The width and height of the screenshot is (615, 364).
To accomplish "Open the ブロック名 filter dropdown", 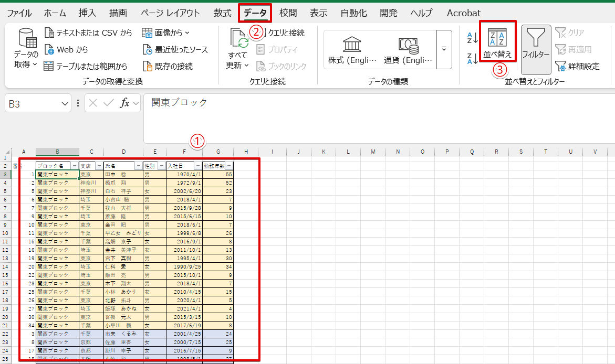I will (x=75, y=166).
